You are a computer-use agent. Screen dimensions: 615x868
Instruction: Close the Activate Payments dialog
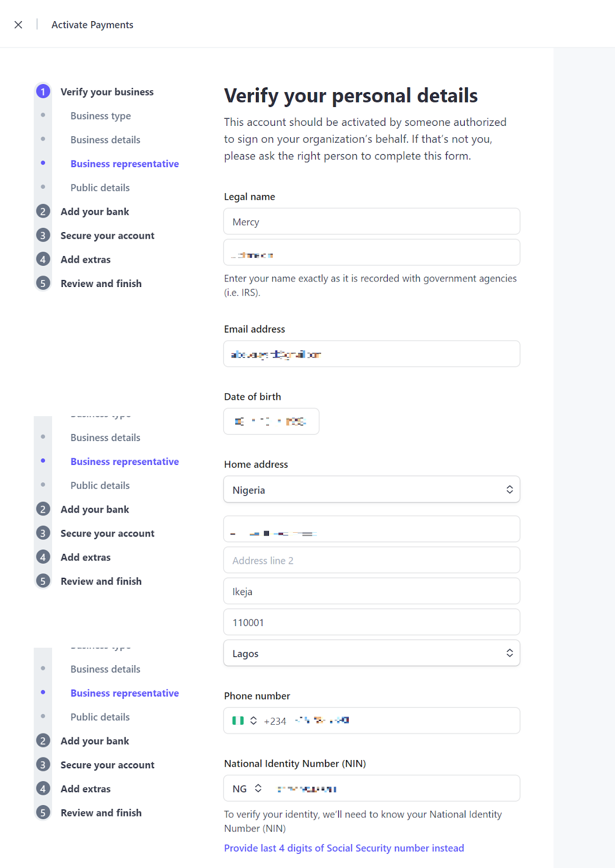pos(18,25)
